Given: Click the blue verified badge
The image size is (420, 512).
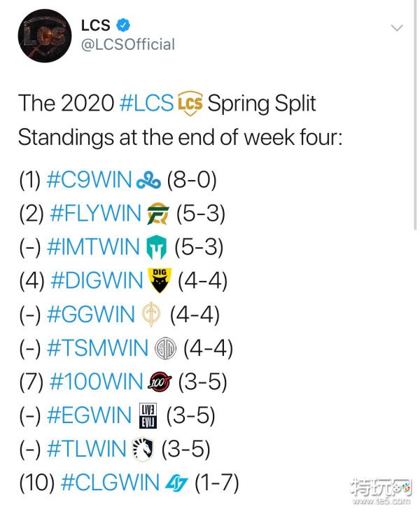Looking at the screenshot, I should (123, 25).
